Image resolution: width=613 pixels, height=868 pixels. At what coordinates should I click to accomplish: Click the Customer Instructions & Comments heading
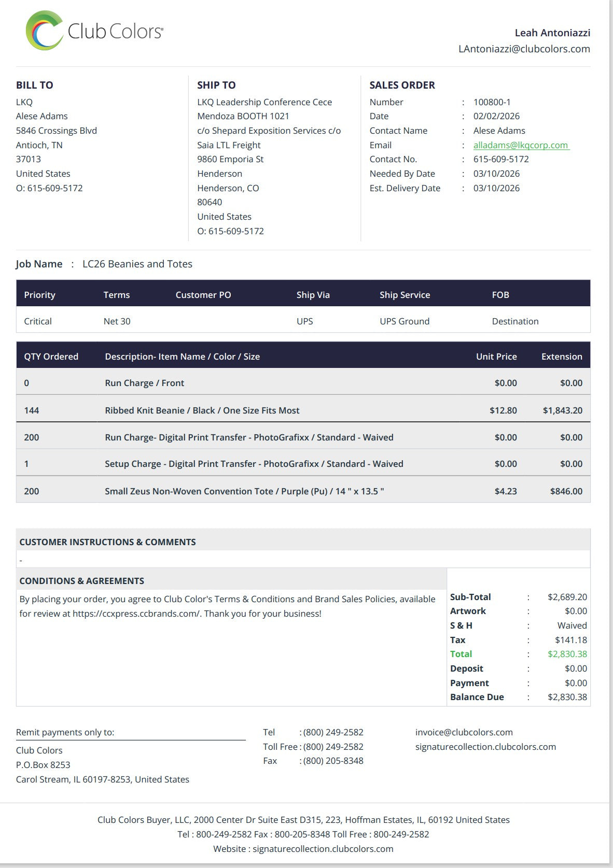point(107,542)
